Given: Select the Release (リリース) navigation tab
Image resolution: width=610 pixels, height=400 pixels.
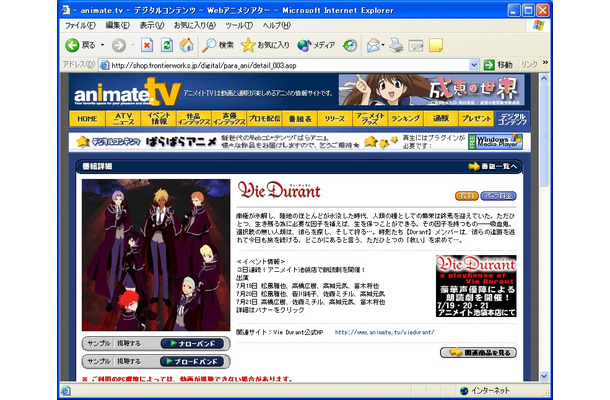Looking at the screenshot, I should (x=335, y=119).
